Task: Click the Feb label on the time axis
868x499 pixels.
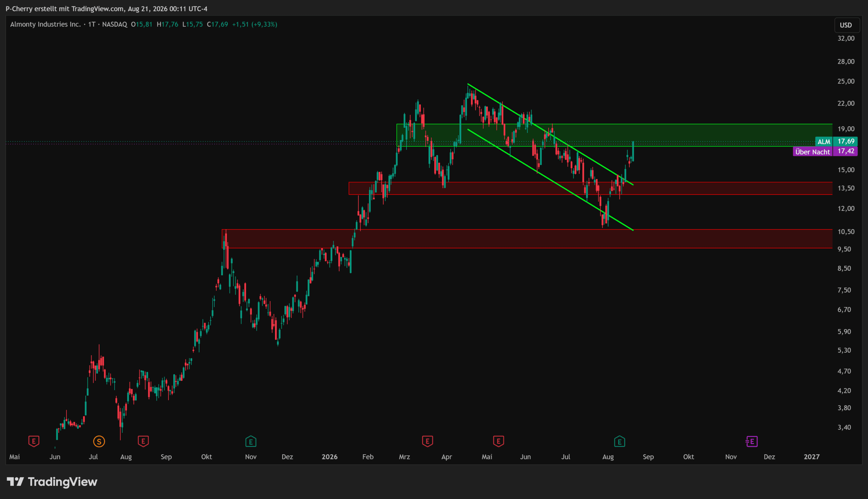Action: (368, 457)
